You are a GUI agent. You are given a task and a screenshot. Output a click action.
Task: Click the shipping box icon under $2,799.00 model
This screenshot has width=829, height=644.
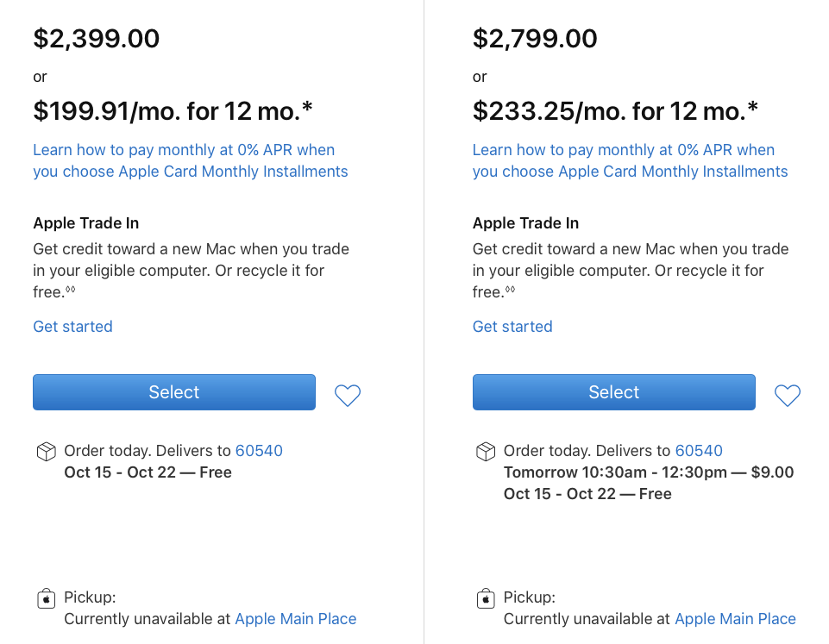[486, 452]
